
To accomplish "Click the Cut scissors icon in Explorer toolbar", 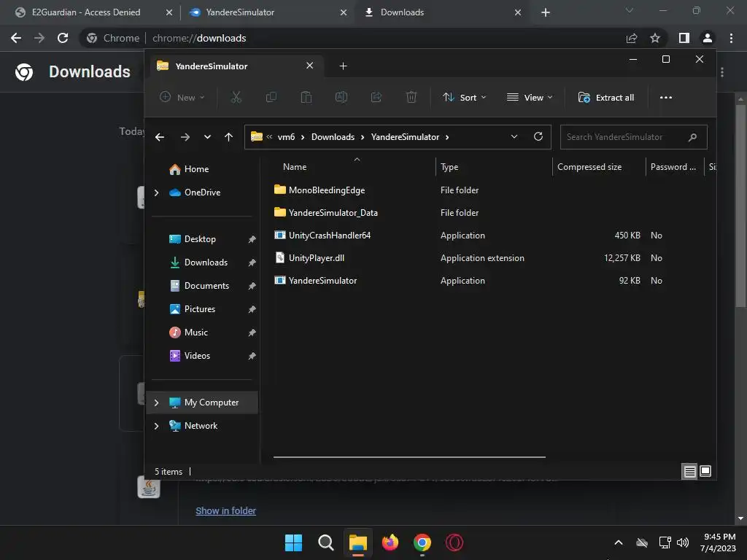I will (236, 97).
